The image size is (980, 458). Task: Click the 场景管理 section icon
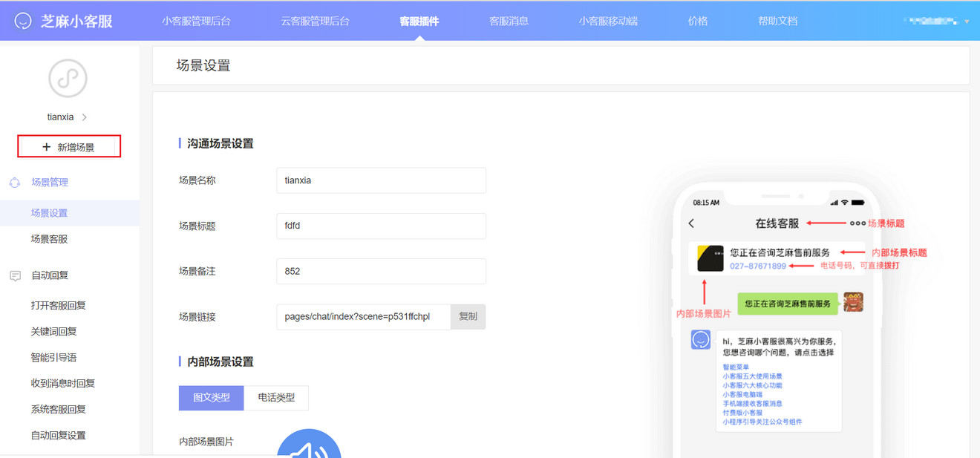(15, 183)
